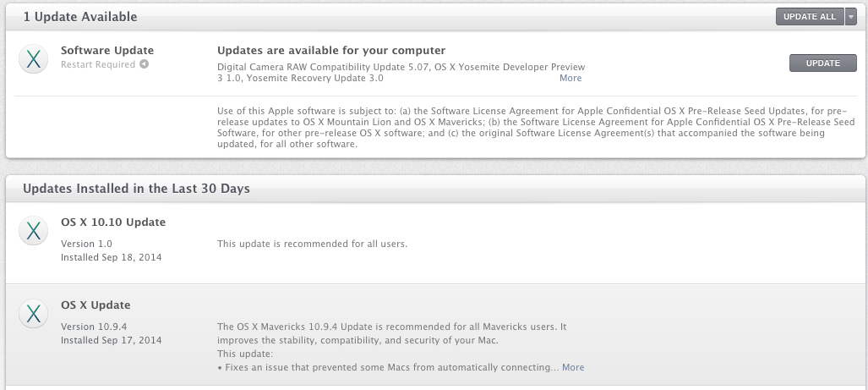Screen dimensions: 868x390
Task: Click the UPDATE ALL button
Action: click(x=810, y=17)
